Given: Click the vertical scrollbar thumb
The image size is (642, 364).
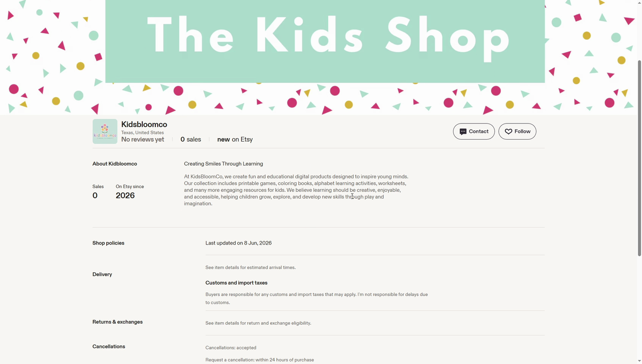Looking at the screenshot, I should point(639,158).
